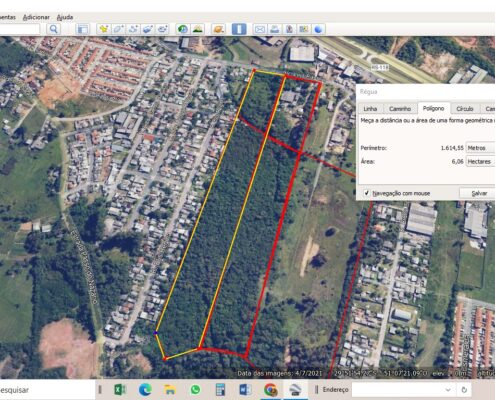Click the perimeter value 1.614,55
The image size is (495, 400).
click(452, 148)
